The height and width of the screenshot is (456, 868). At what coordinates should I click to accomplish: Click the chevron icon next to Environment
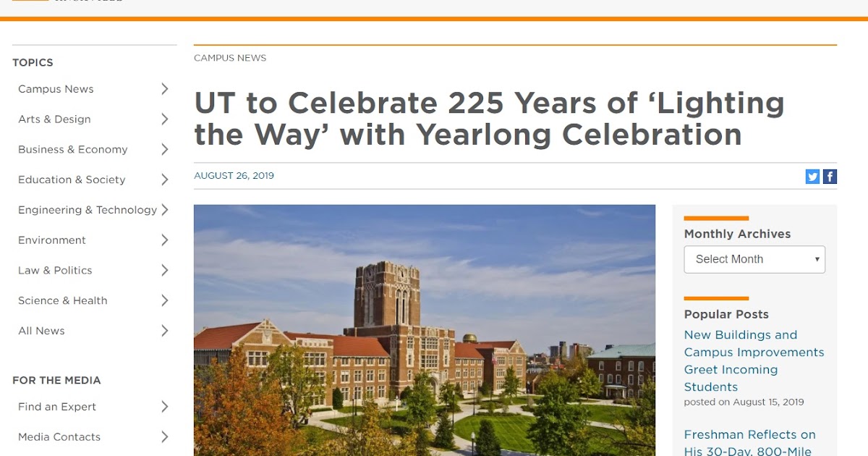tap(166, 240)
